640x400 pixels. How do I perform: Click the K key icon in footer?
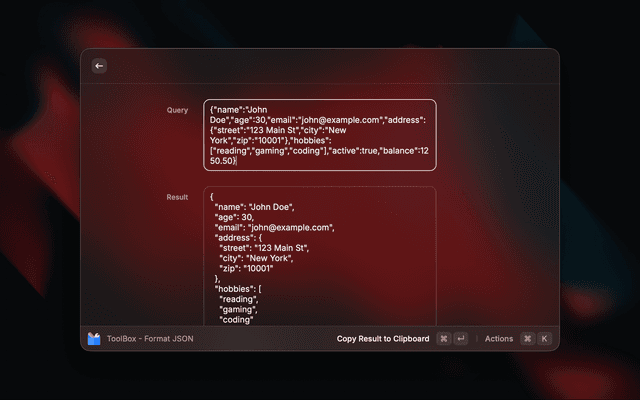click(545, 339)
